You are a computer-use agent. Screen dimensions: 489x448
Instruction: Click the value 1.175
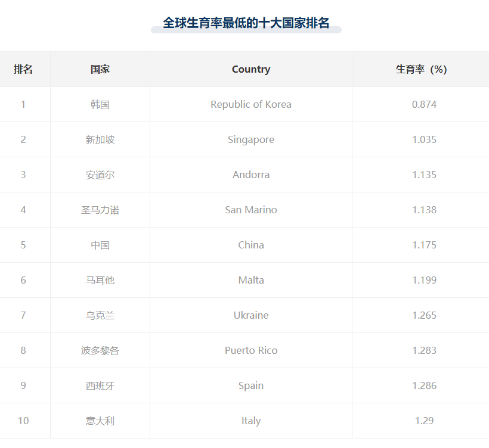click(x=424, y=245)
